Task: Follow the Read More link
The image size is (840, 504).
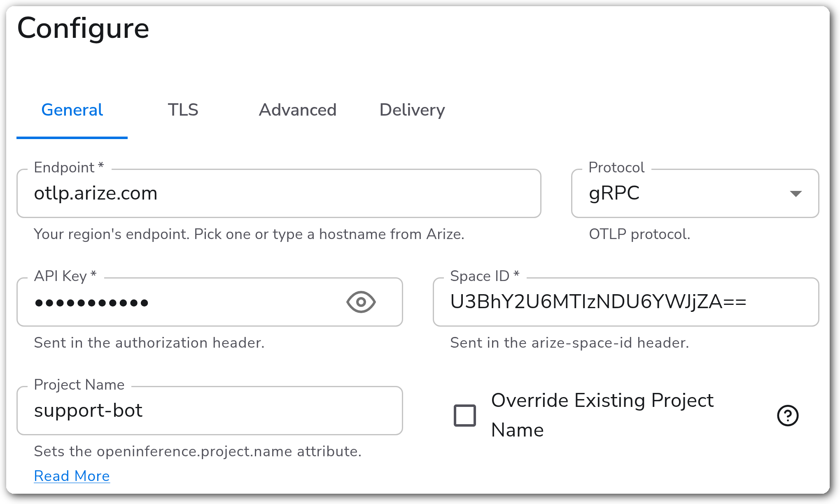Action: point(72,476)
